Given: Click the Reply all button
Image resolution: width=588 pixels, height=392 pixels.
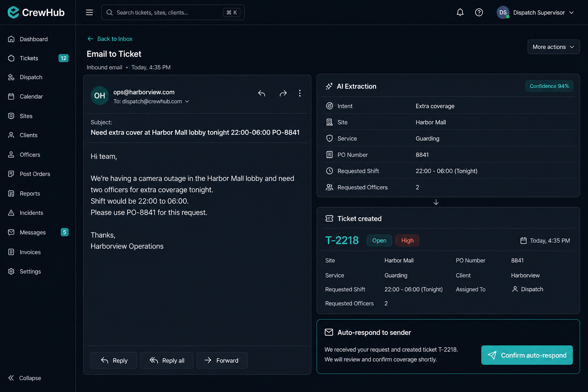Looking at the screenshot, I should point(167,360).
